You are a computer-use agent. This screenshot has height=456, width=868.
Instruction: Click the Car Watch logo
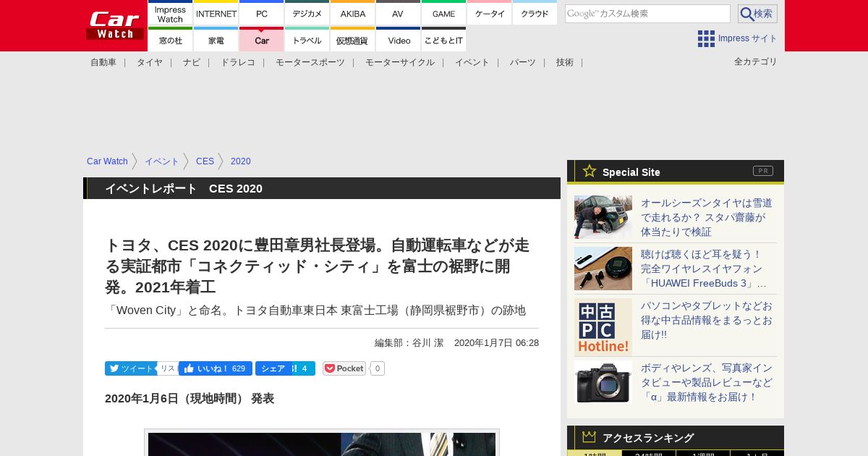115,25
